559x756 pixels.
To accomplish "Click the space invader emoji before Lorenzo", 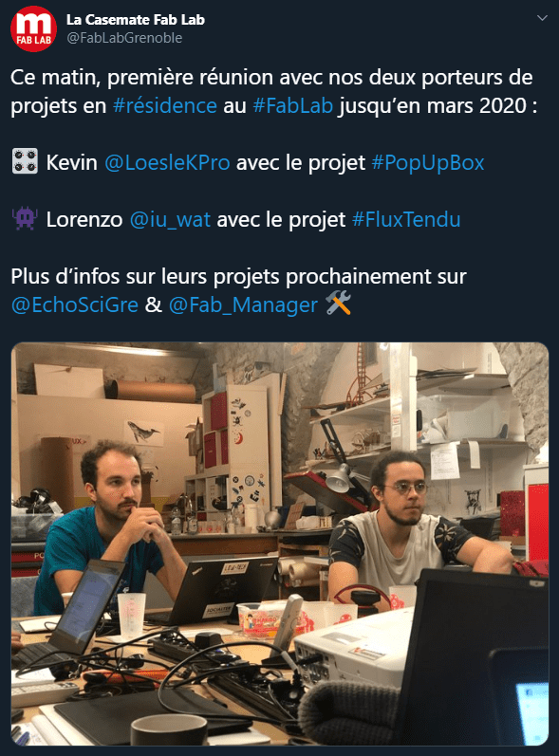I will 25,218.
